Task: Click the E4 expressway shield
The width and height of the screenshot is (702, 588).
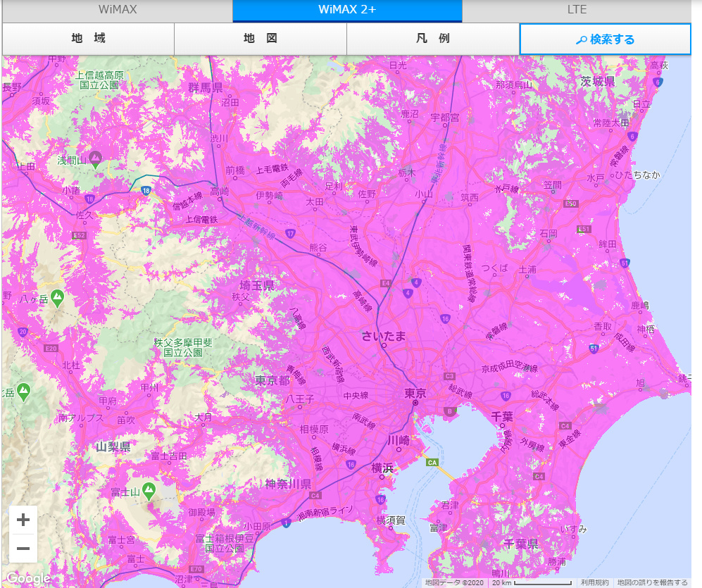Action: pyautogui.click(x=385, y=283)
